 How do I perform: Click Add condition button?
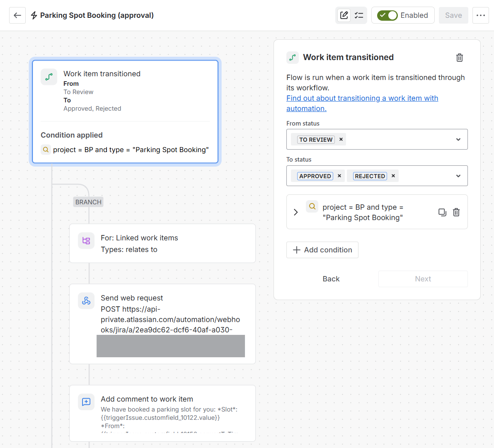(x=322, y=250)
